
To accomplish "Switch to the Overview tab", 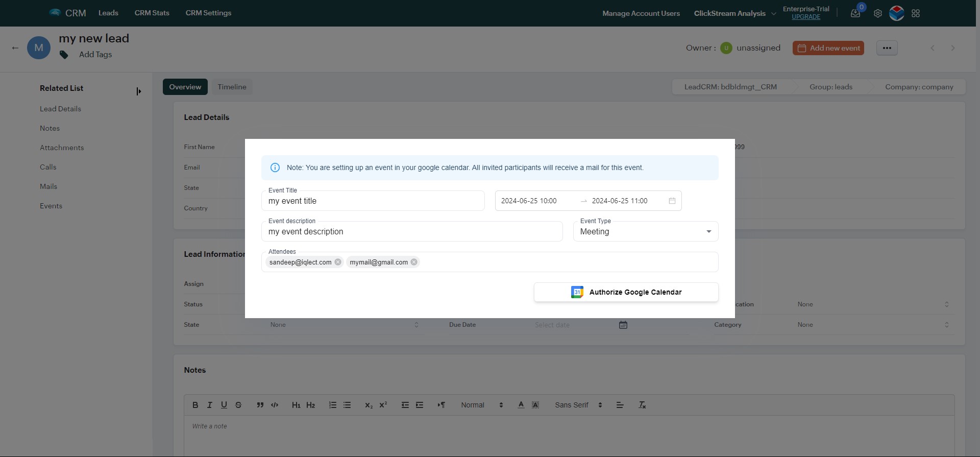I will point(185,87).
